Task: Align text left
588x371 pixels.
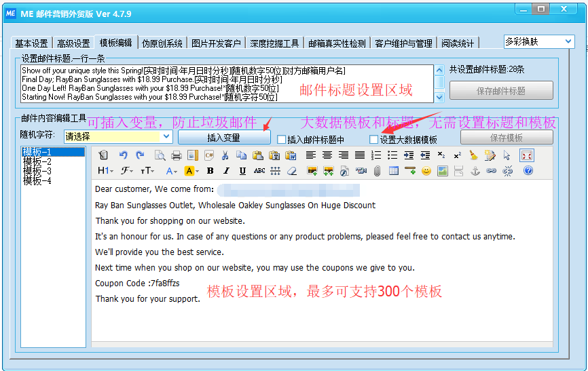Action: [310, 155]
